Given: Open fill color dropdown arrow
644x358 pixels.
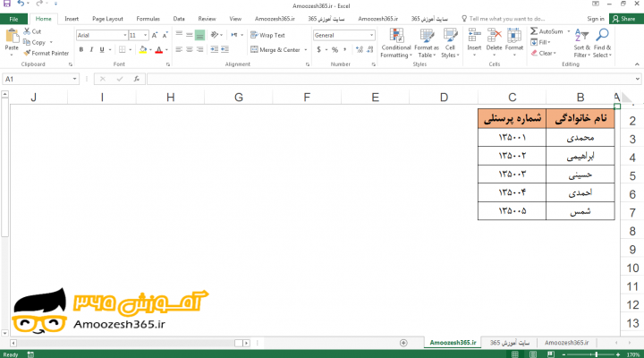Looking at the screenshot, I should pyautogui.click(x=150, y=50).
